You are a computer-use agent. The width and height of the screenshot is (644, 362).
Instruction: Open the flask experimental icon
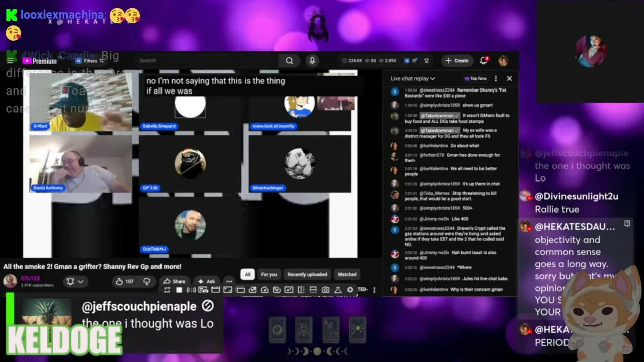click(x=338, y=290)
